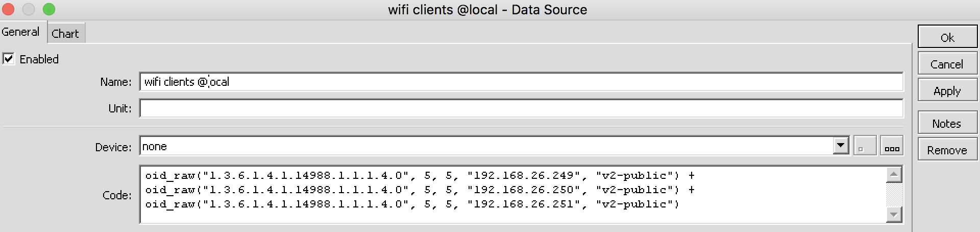Remove this data source
Viewport: 980px width, 232px height.
coord(947,150)
